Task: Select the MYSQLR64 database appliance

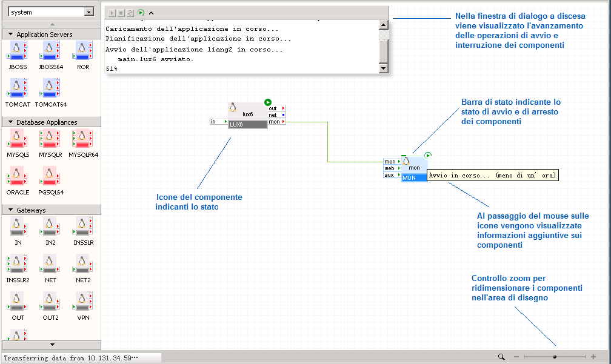Action: pyautogui.click(x=83, y=139)
